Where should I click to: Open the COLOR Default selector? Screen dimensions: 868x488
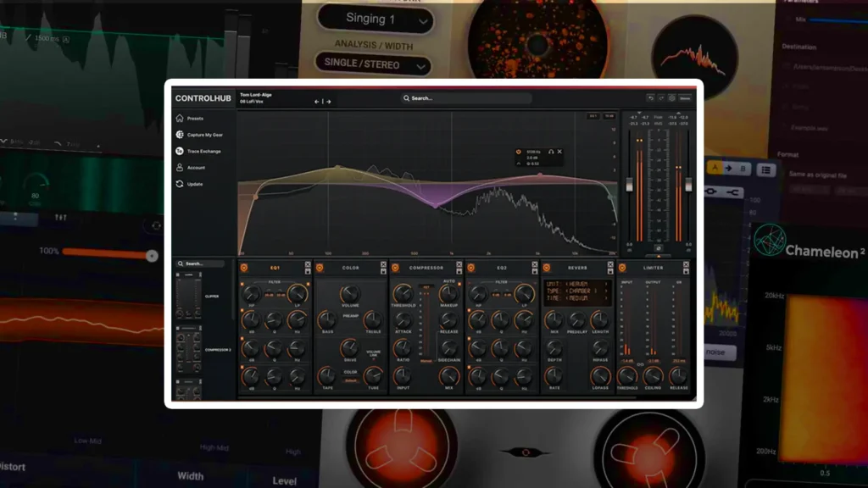351,380
